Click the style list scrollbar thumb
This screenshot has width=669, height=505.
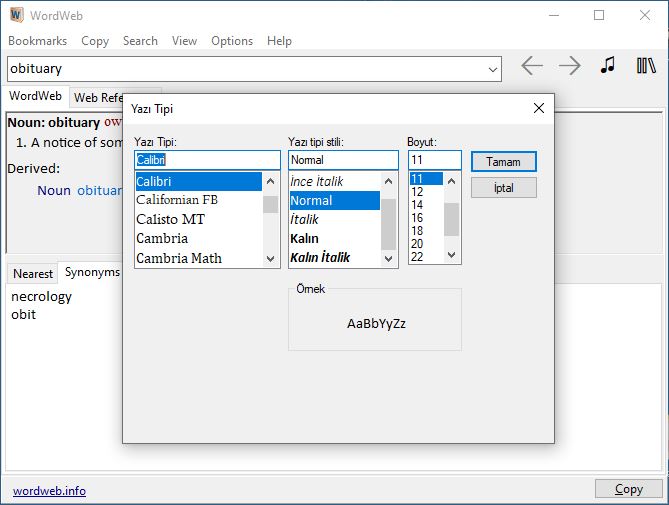388,224
